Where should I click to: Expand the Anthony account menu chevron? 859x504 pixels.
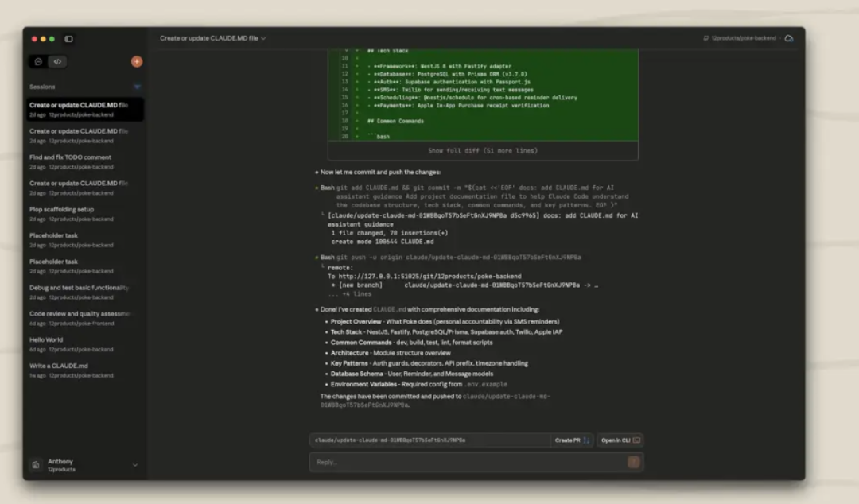tap(134, 465)
